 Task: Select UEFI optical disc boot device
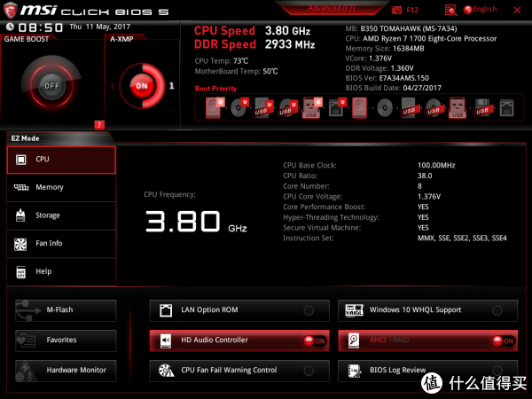[239, 107]
